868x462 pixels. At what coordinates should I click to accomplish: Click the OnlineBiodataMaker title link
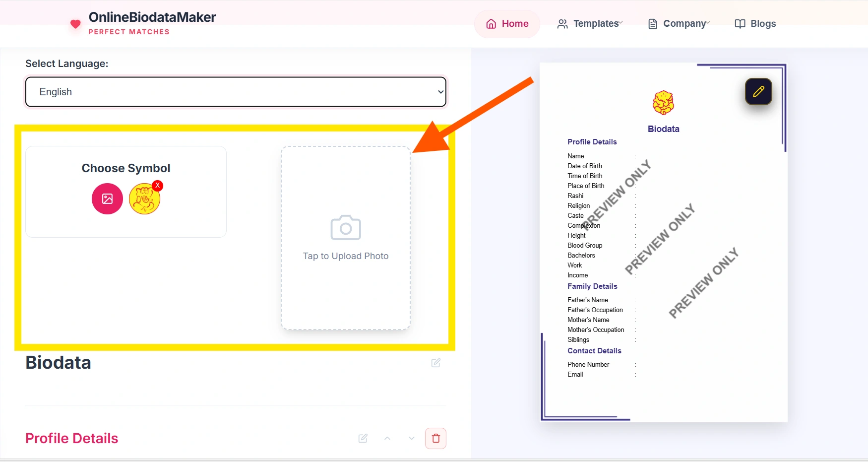tap(152, 17)
